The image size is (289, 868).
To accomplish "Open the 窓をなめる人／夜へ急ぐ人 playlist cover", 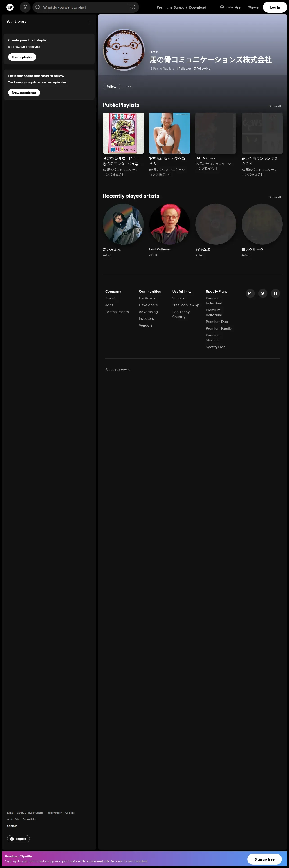I will point(169,133).
